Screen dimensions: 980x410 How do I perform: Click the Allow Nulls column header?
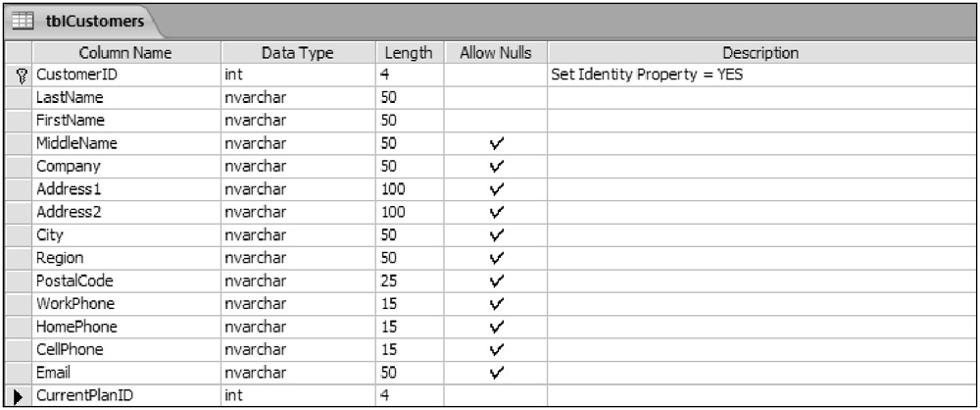(x=495, y=53)
